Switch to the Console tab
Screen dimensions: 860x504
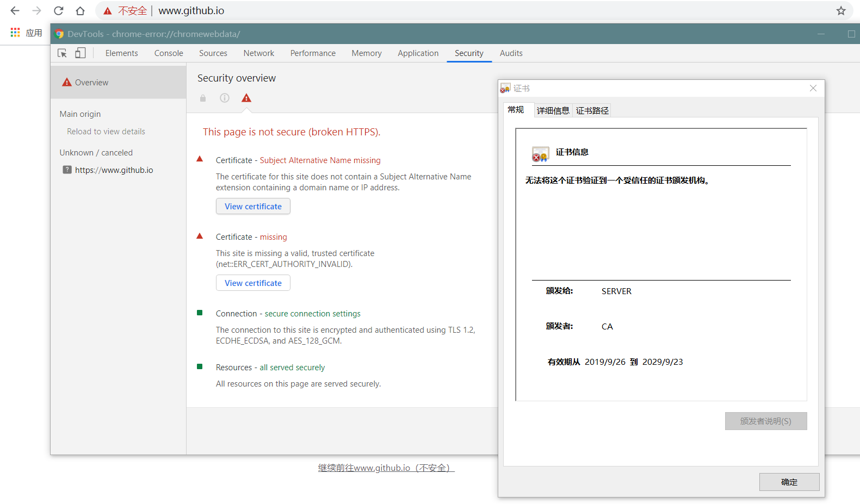[x=169, y=53]
